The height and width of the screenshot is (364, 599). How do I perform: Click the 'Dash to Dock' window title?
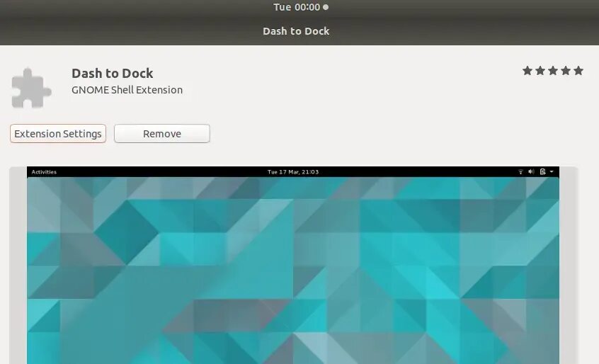pos(296,31)
